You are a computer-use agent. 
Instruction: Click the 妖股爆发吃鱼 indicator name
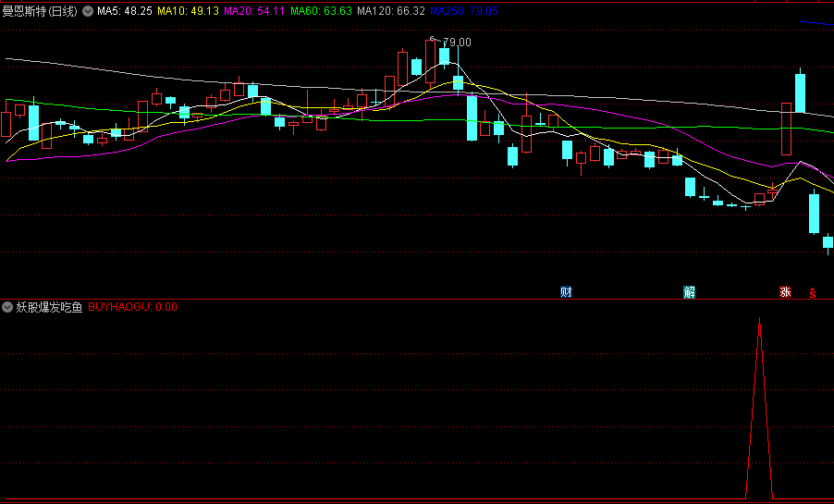pyautogui.click(x=49, y=307)
